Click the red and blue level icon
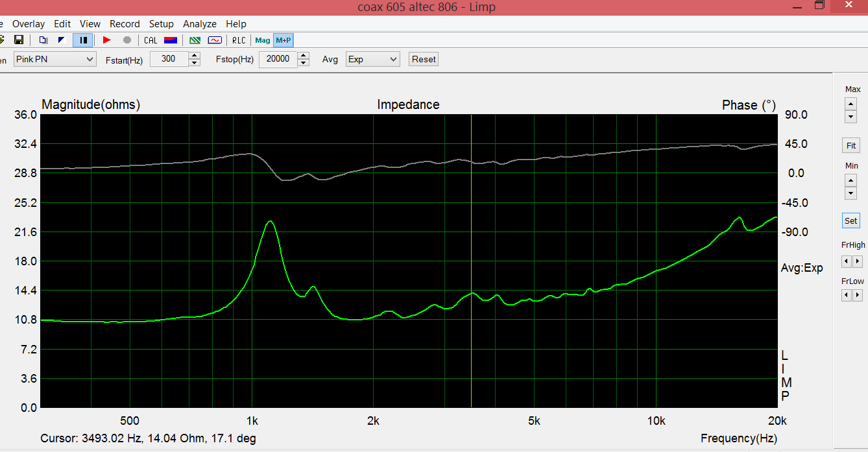This screenshot has width=868, height=452. (x=171, y=40)
